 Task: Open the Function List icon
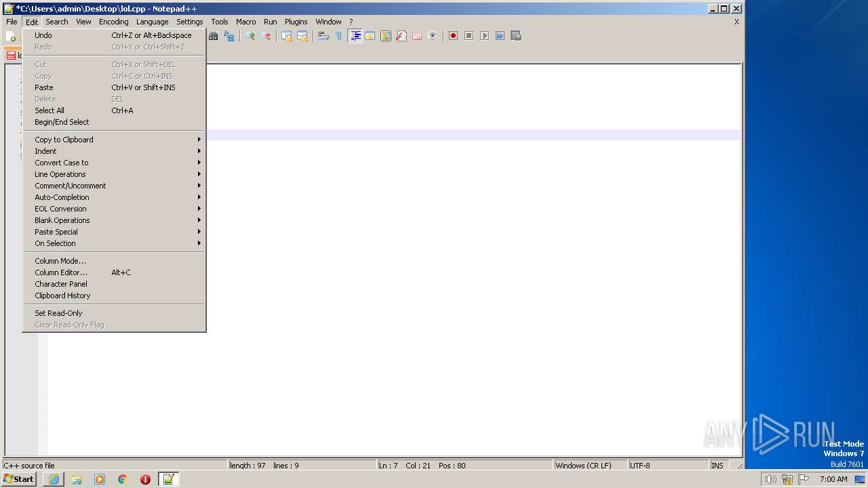401,36
